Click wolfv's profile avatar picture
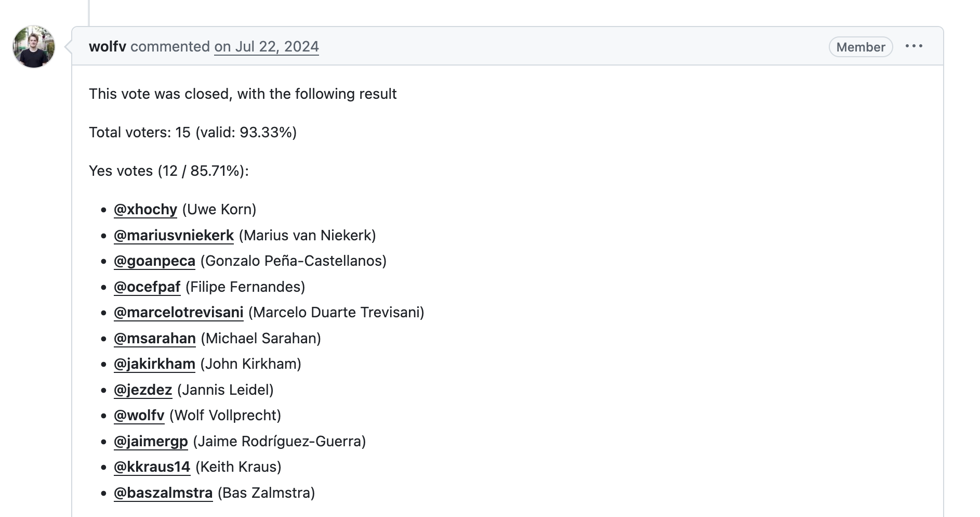 34,47
